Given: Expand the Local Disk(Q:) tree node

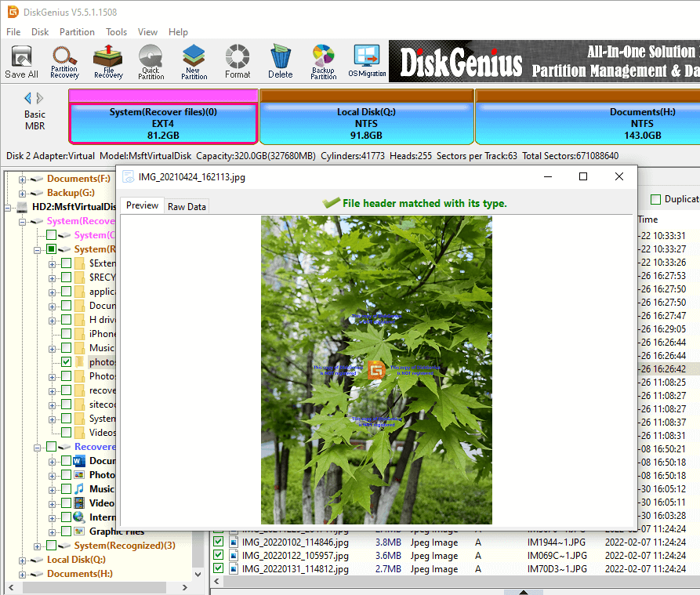Looking at the screenshot, I should coord(23,560).
